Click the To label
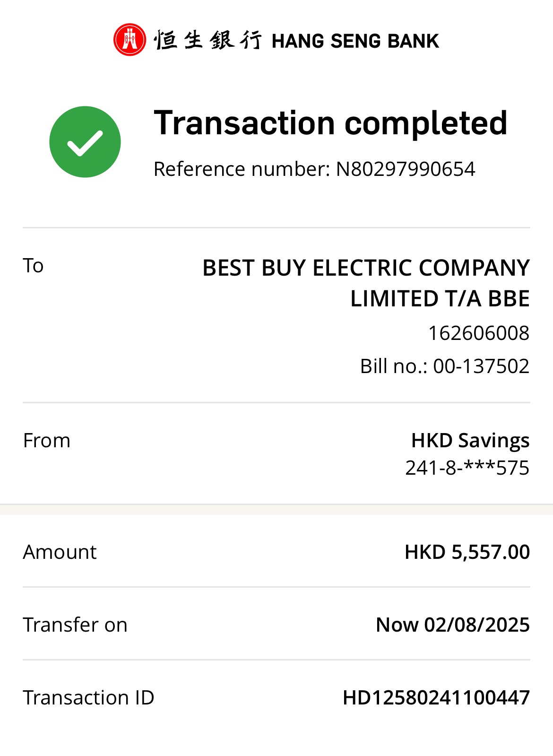553x756 pixels. (x=33, y=266)
